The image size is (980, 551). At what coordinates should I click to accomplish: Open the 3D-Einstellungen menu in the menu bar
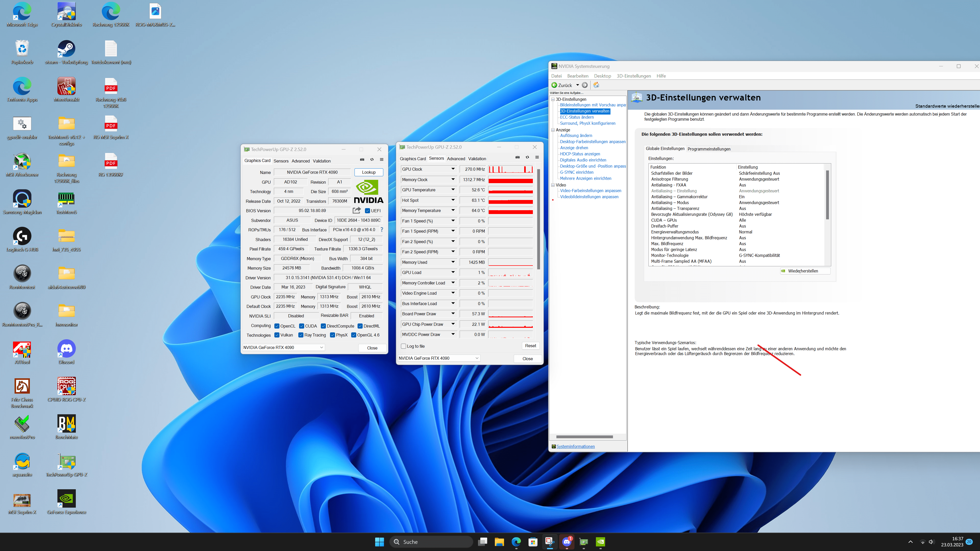coord(633,76)
